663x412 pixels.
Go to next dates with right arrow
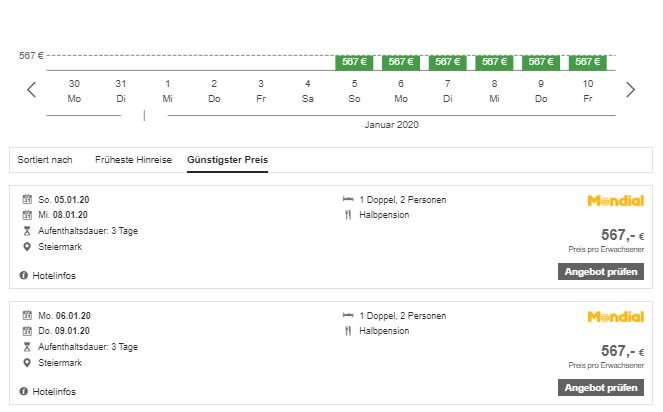(x=630, y=90)
